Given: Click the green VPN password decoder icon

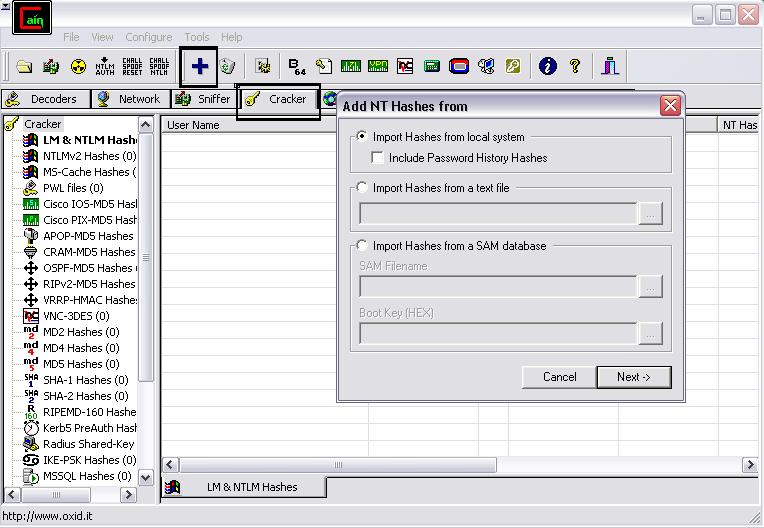Looking at the screenshot, I should click(x=378, y=66).
